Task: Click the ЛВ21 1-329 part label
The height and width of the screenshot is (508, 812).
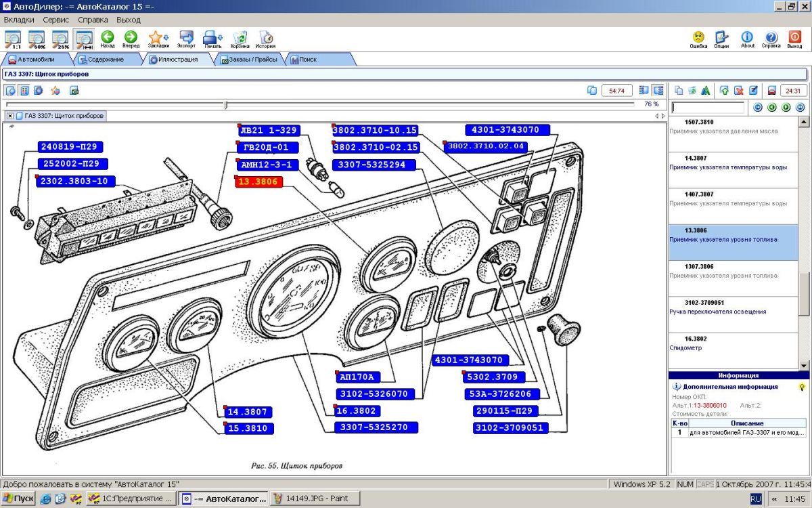Action: click(x=269, y=130)
